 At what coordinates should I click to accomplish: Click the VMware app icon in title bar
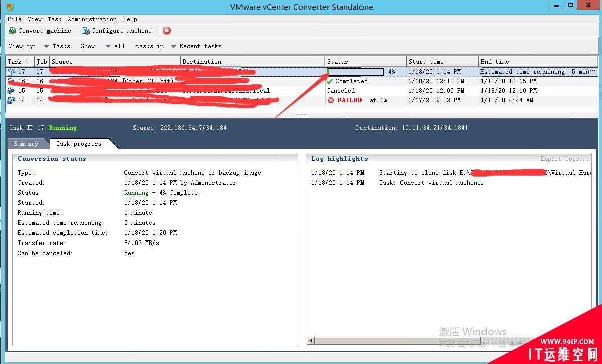click(10, 7)
